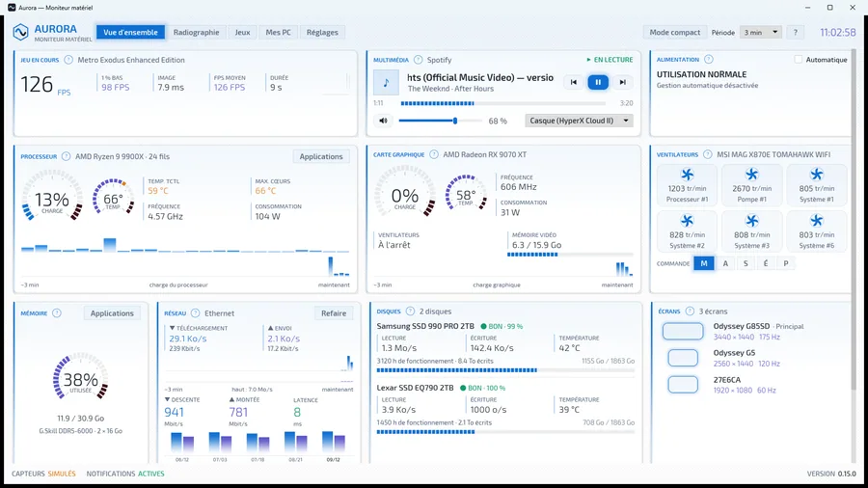
Task: Click the Disques help icon
Action: point(410,312)
